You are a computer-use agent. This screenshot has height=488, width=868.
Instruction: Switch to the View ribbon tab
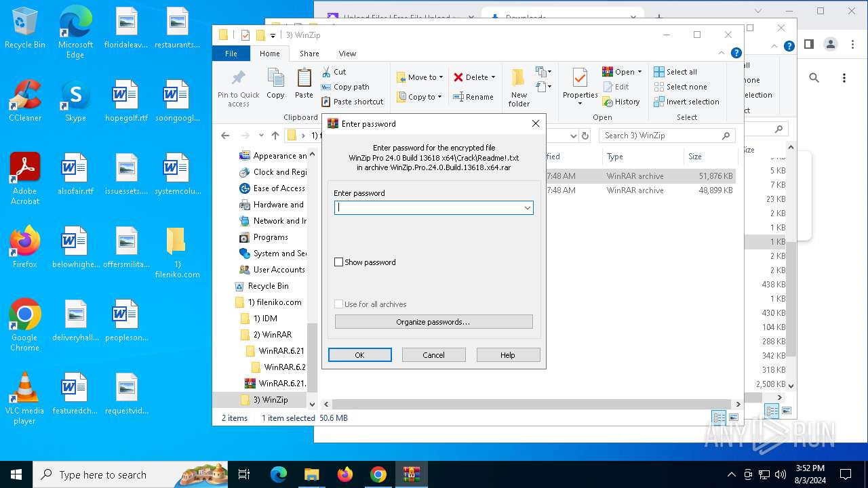347,54
